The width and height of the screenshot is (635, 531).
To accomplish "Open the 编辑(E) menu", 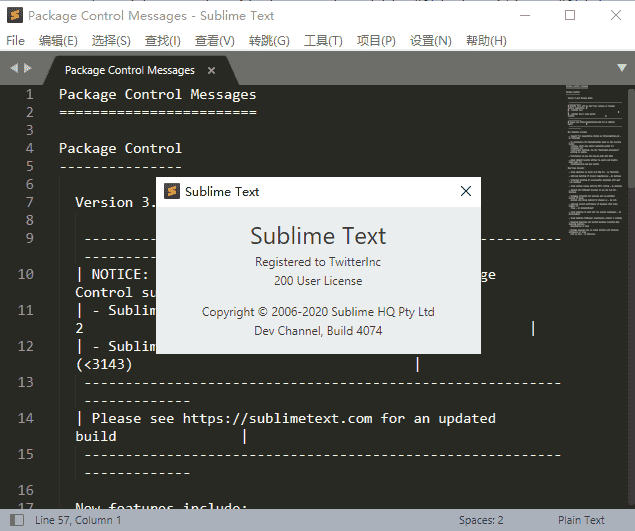I will click(x=58, y=41).
